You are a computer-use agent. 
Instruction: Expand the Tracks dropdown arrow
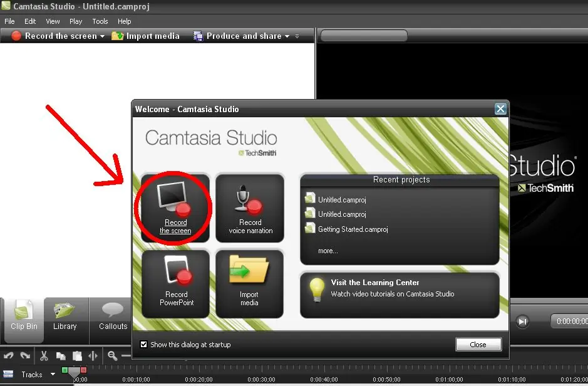pos(53,374)
